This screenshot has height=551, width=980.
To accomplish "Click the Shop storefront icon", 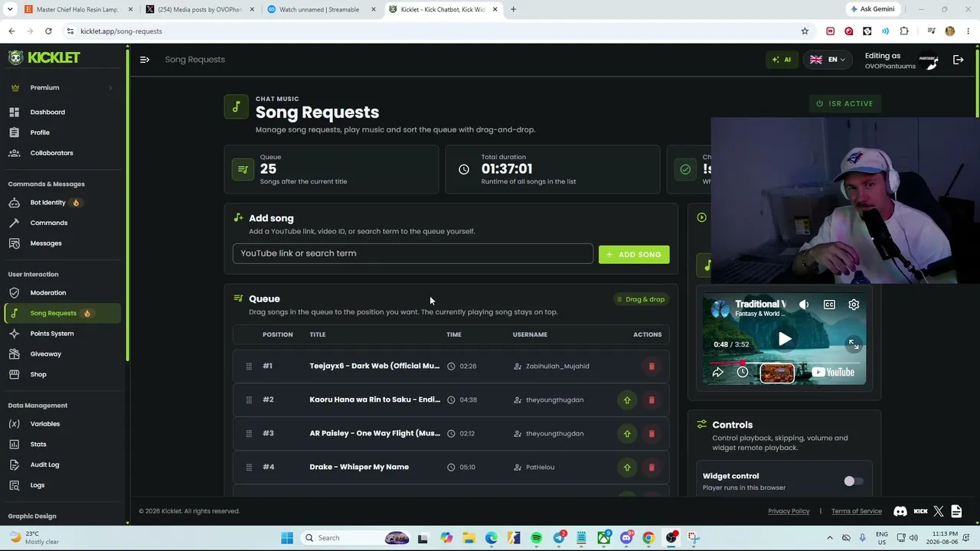I will pyautogui.click(x=15, y=374).
